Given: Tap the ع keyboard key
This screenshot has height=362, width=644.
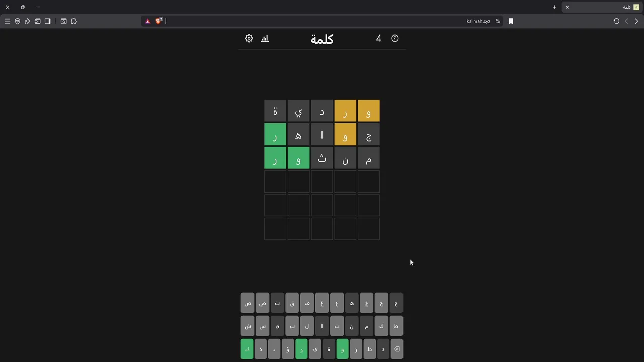Looking at the screenshot, I should (337, 303).
